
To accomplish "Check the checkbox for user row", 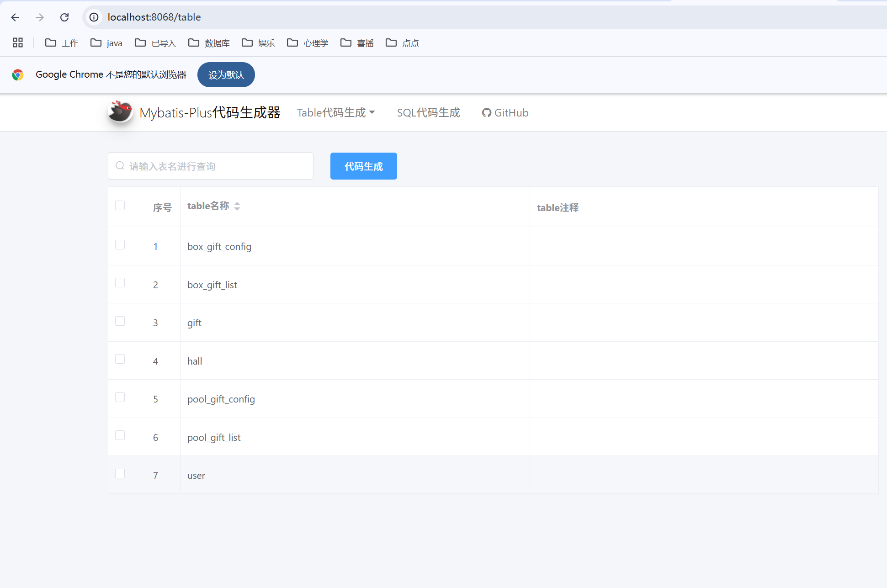I will (x=120, y=473).
